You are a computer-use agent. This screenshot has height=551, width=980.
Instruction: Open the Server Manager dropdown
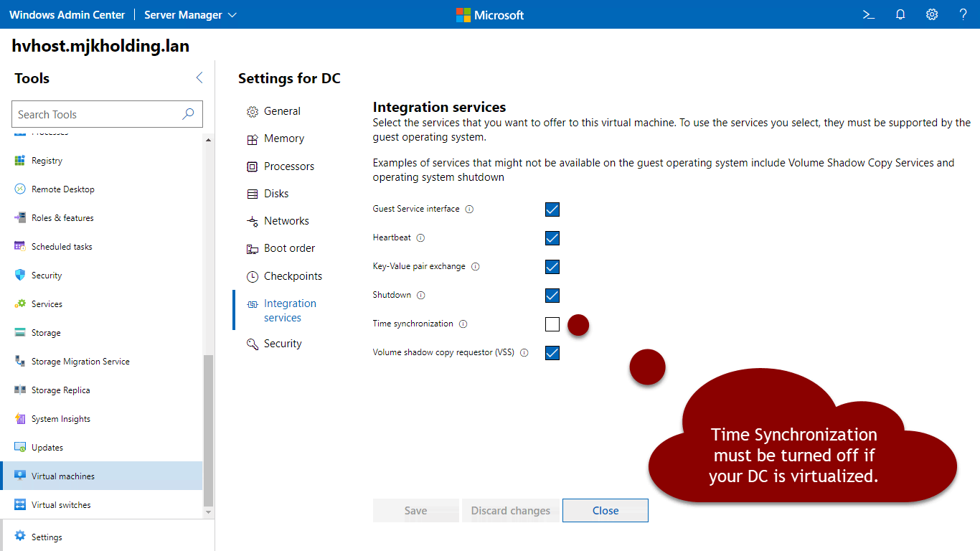click(190, 14)
